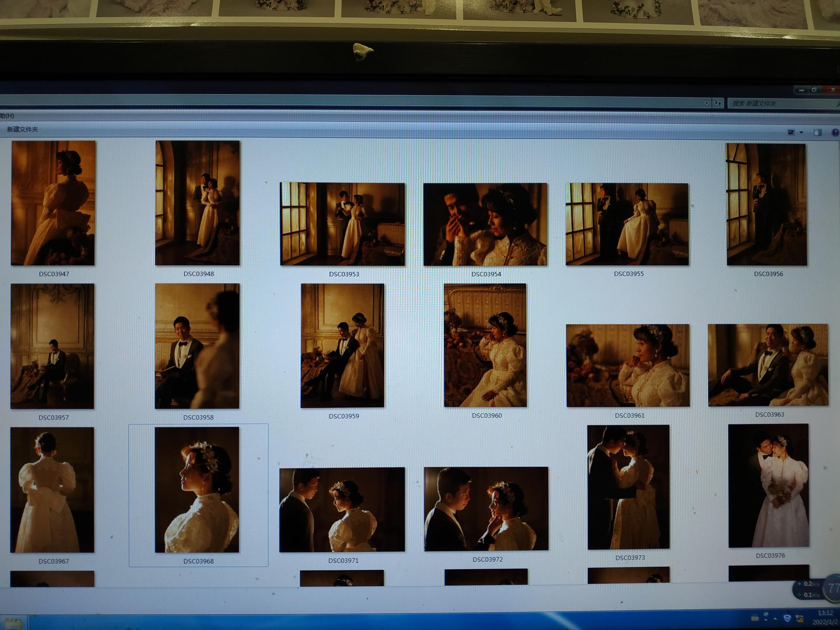The height and width of the screenshot is (630, 840).
Task: Select thumbnail DSC03948
Action: [x=197, y=203]
